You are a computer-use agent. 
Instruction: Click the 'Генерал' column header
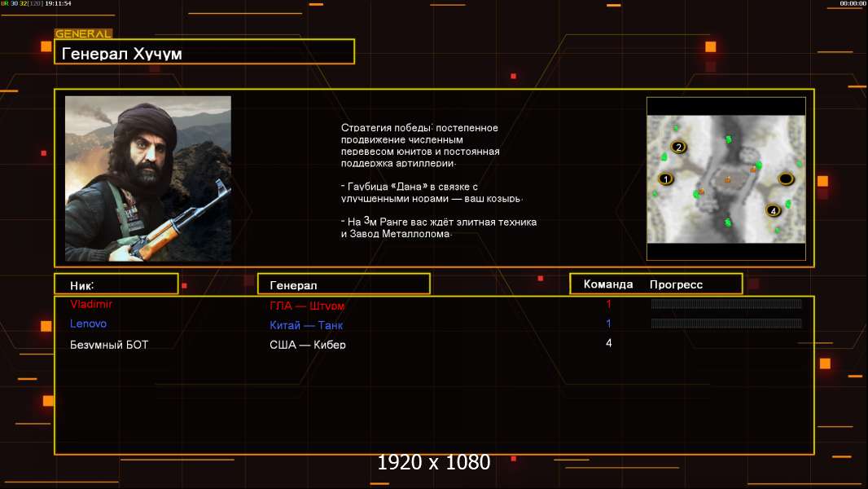click(344, 284)
